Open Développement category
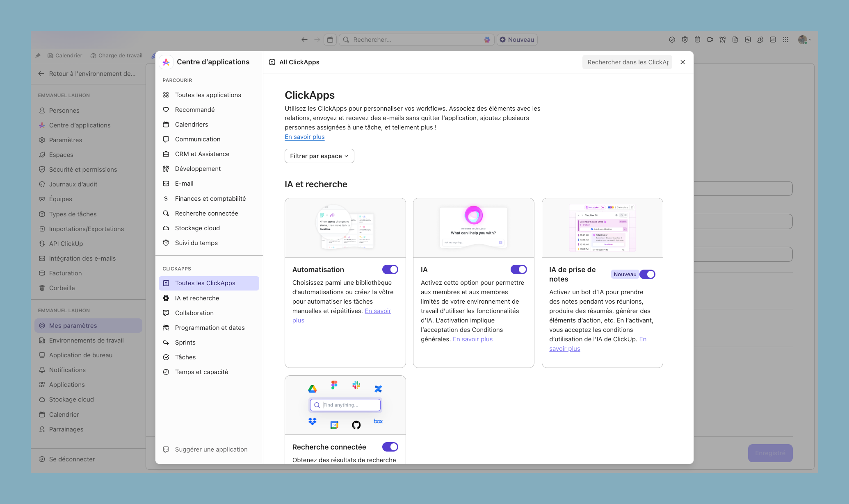Screen dimensions: 849x504 [209, 168]
